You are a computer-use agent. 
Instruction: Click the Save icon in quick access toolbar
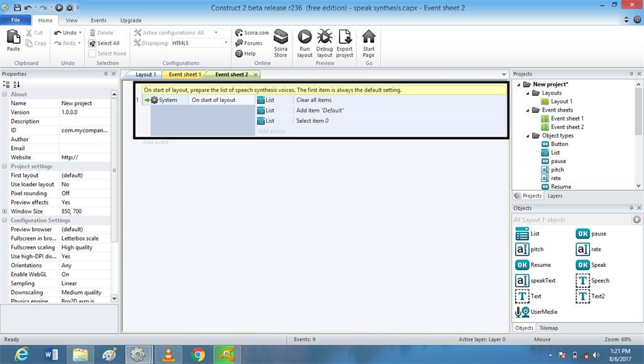coord(17,8)
